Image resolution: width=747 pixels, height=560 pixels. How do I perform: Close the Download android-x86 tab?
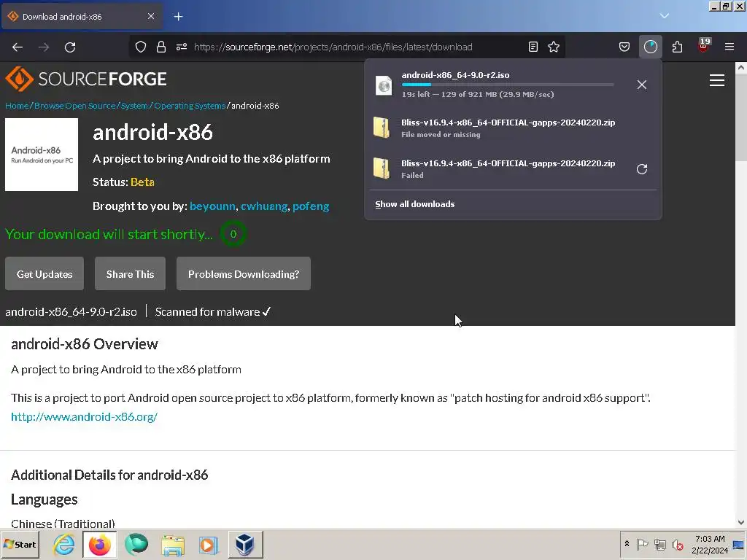click(x=150, y=16)
